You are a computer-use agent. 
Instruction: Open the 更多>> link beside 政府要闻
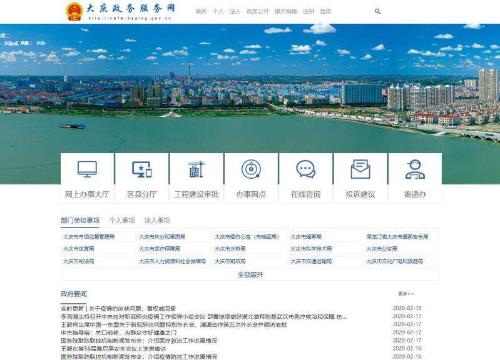[x=406, y=294]
